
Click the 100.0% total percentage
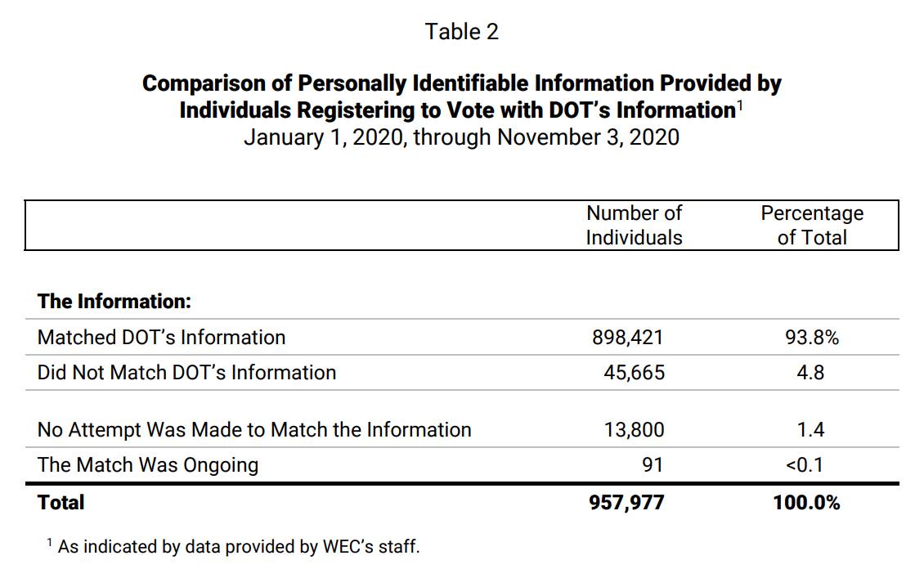[x=806, y=502]
